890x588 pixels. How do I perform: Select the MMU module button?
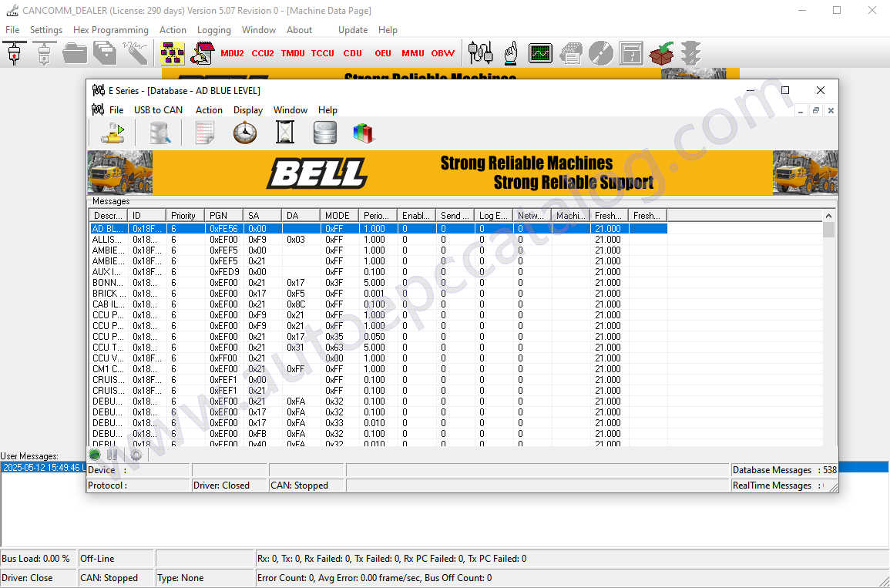(413, 53)
